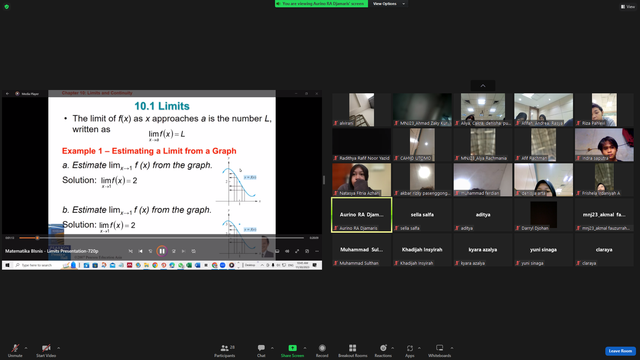The width and height of the screenshot is (640, 360).
Task: Click the Windows Start button in shared screen
Action: coord(7,265)
